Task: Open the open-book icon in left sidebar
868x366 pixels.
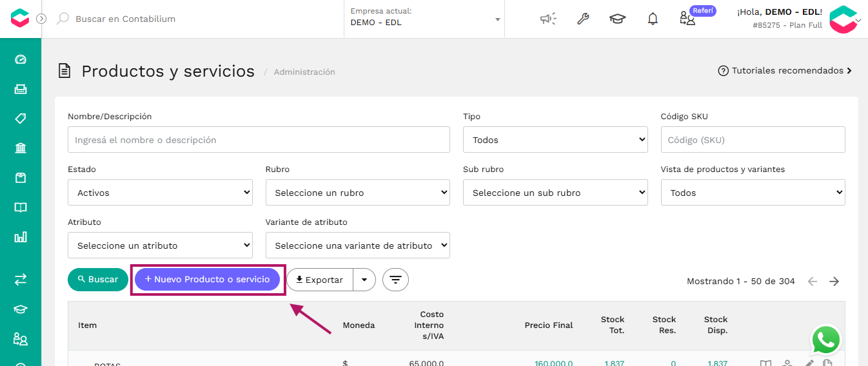Action: point(21,207)
